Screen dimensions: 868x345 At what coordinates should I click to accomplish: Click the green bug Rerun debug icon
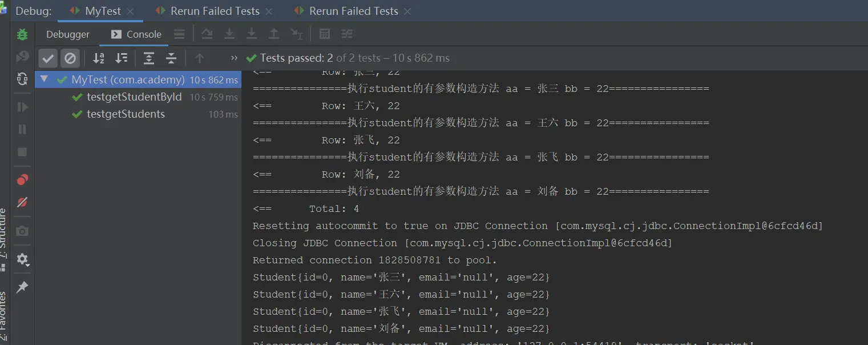click(x=22, y=34)
